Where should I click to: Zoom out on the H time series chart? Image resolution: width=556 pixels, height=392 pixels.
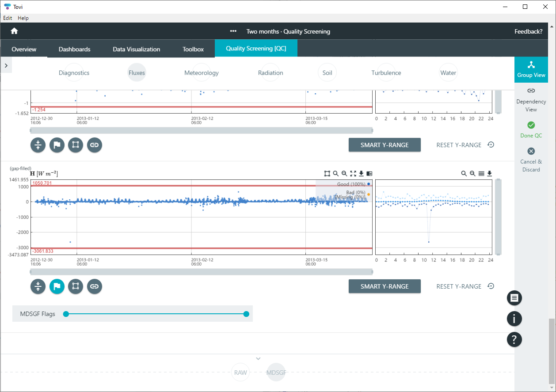pyautogui.click(x=344, y=174)
